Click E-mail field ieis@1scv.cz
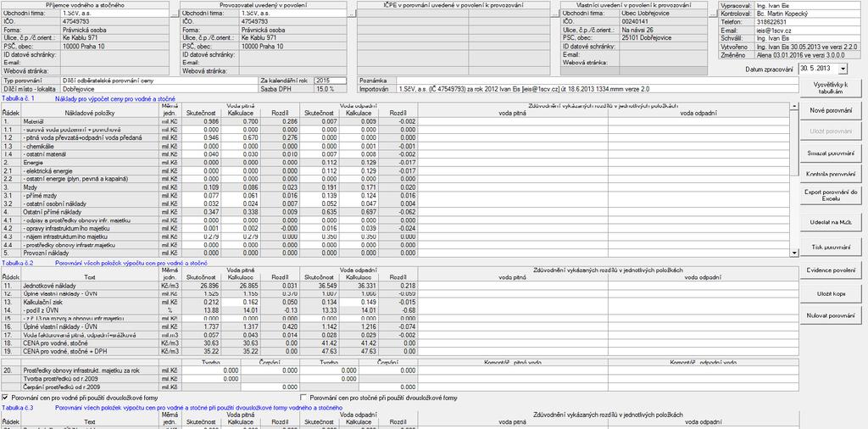Screen dimensions: 868x429 808,31
